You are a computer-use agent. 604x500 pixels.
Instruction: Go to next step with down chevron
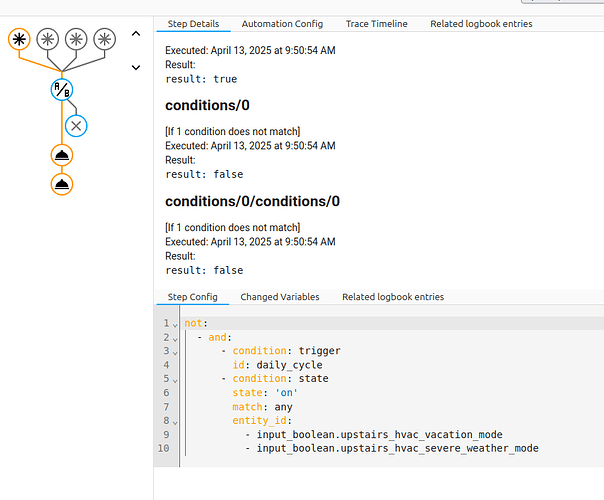(x=136, y=68)
